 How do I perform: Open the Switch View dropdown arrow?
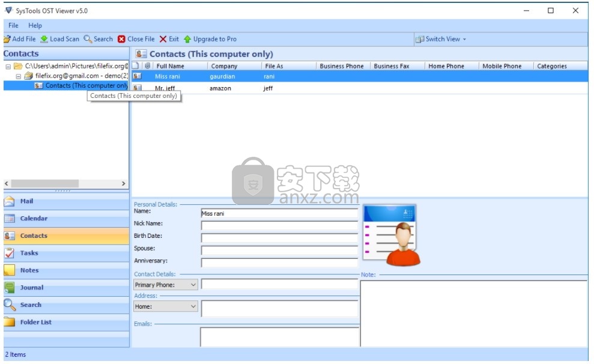[464, 40]
